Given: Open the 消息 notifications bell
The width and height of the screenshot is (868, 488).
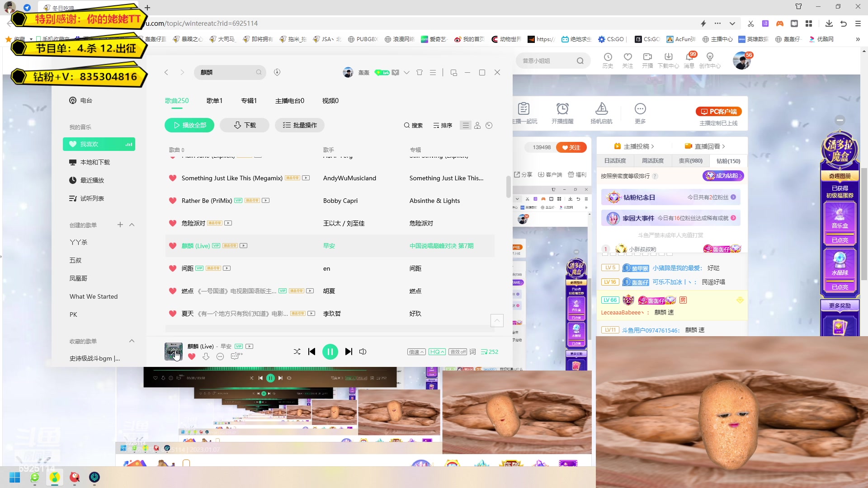Looking at the screenshot, I should click(x=689, y=60).
